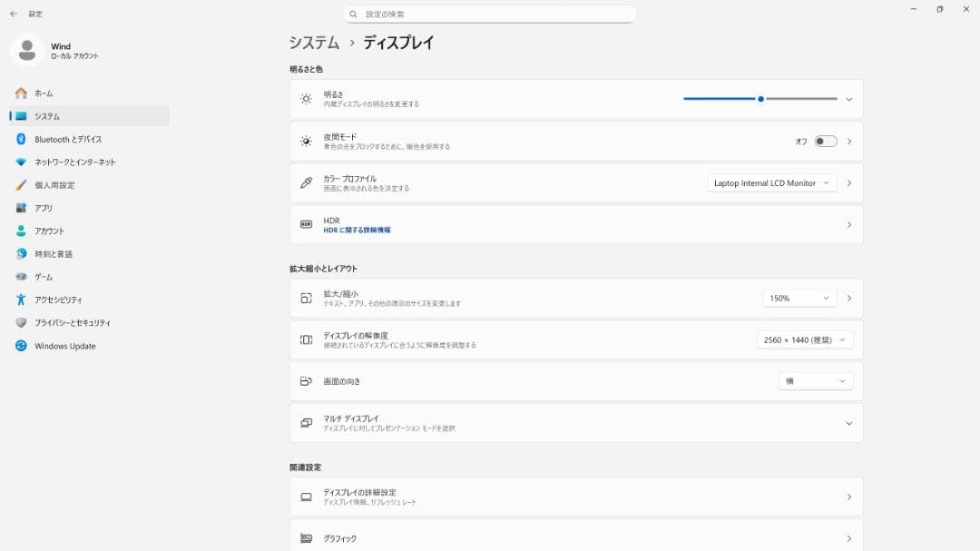Click the night mode moon icon
The width and height of the screenshot is (980, 551).
coord(306,141)
